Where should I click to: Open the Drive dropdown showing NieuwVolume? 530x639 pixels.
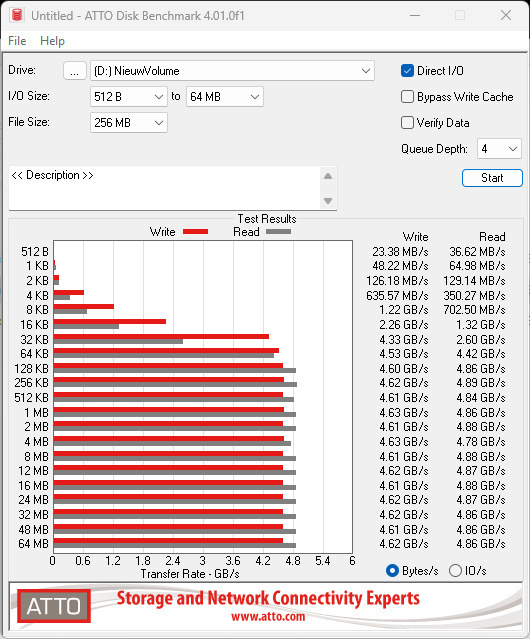tap(232, 71)
